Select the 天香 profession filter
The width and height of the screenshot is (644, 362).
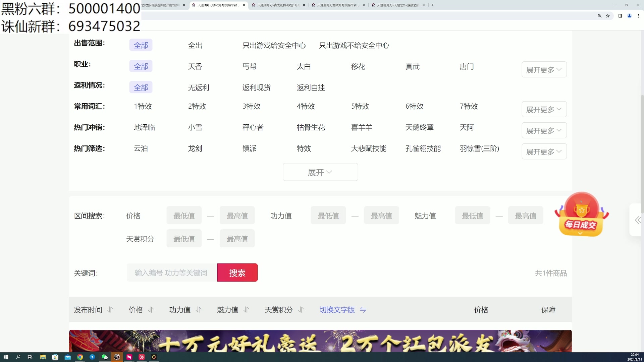click(196, 66)
